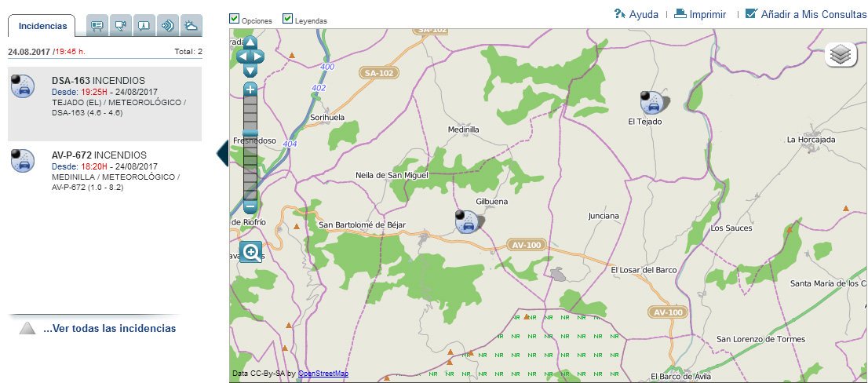
Task: Pan the map up
Action: tap(250, 42)
